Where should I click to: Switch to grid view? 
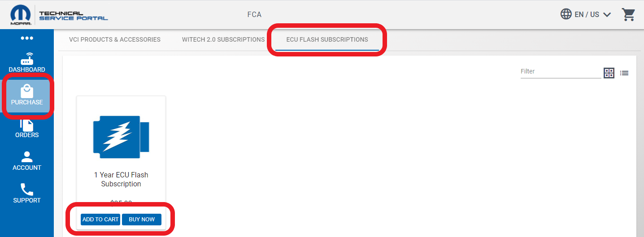pos(609,73)
